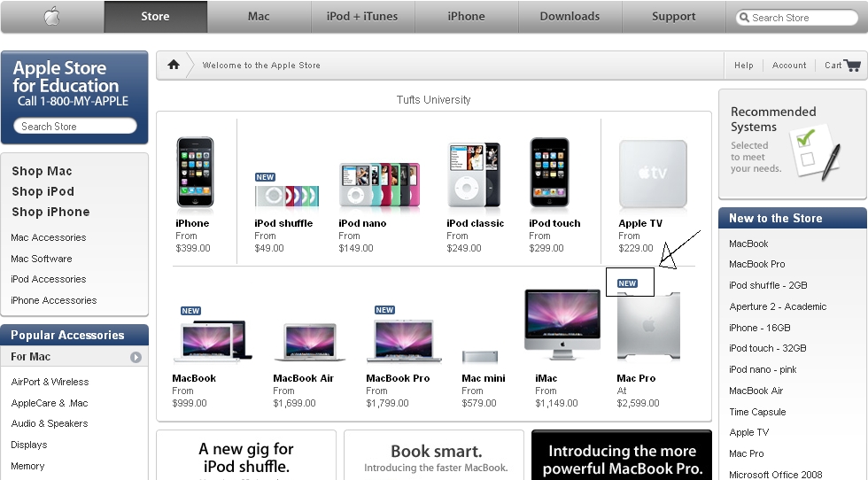This screenshot has height=480, width=868.
Task: Click iPod nano - pink link
Action: pos(763,369)
